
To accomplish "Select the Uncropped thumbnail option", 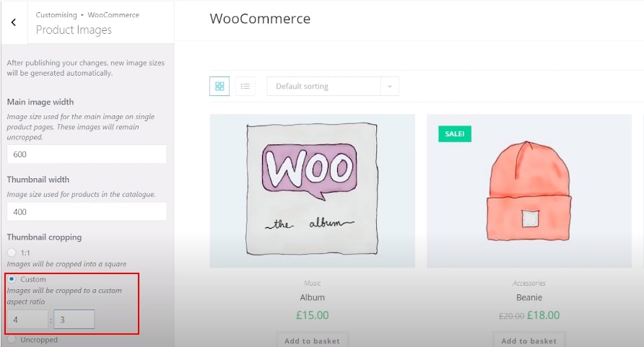I will click(x=12, y=340).
